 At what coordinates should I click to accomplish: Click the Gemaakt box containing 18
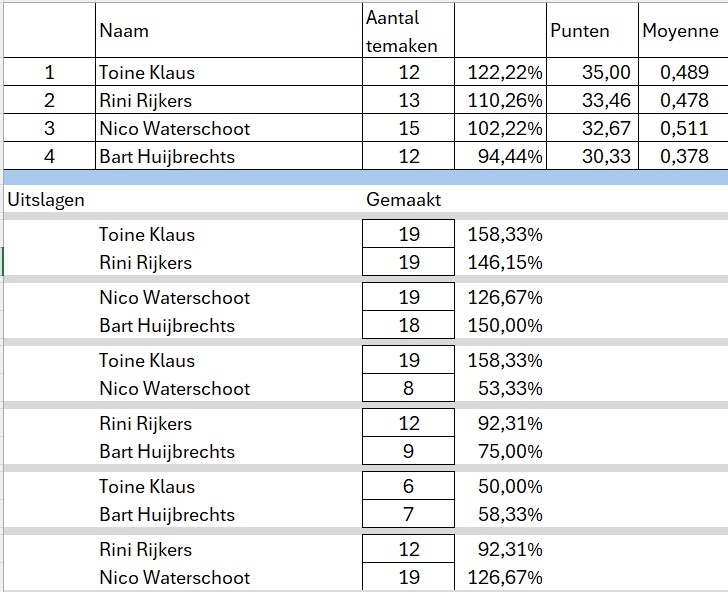tap(408, 325)
